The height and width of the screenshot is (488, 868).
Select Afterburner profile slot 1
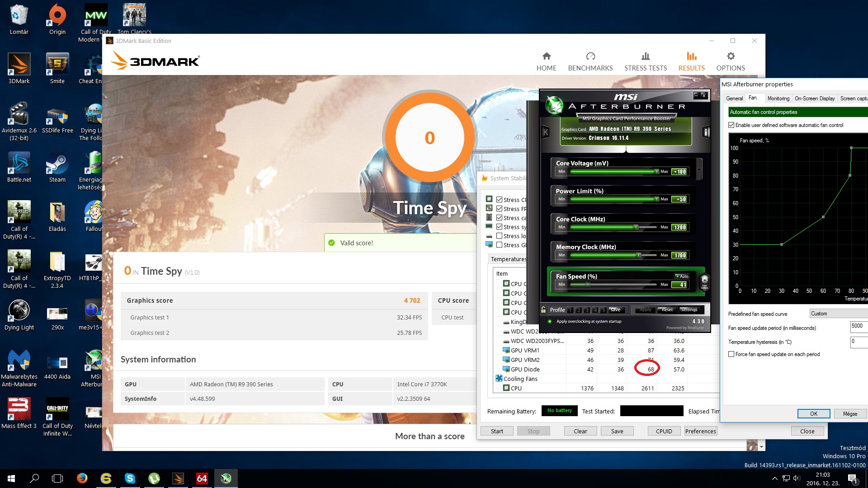pos(571,310)
